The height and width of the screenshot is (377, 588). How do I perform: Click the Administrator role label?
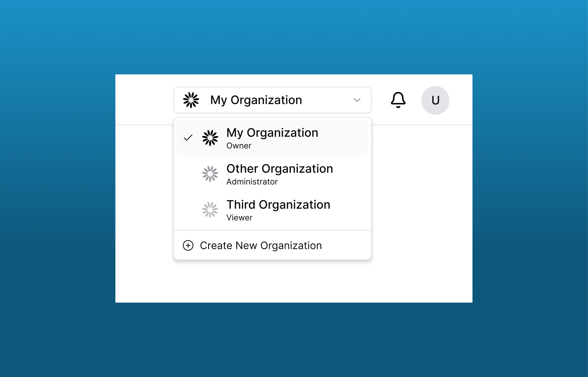click(252, 182)
